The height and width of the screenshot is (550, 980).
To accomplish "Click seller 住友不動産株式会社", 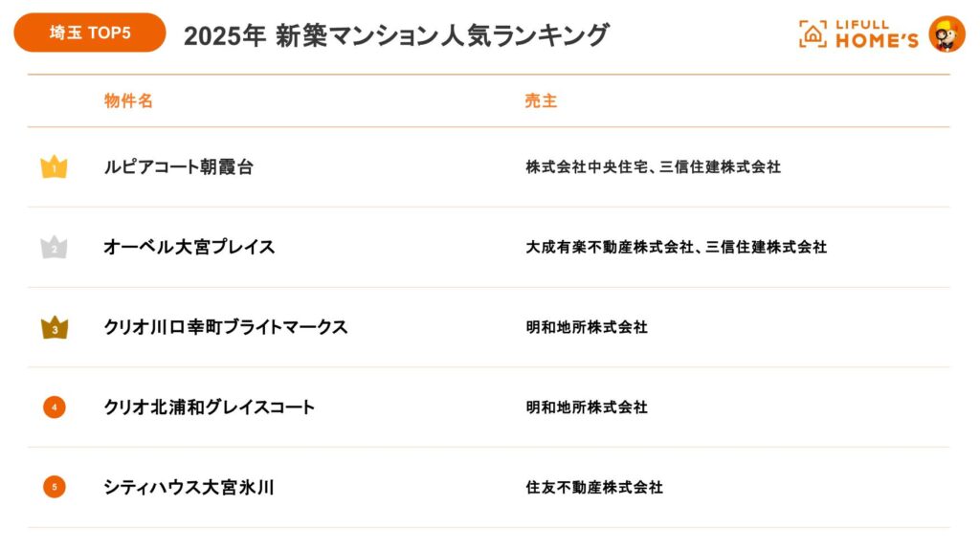I will coord(593,487).
